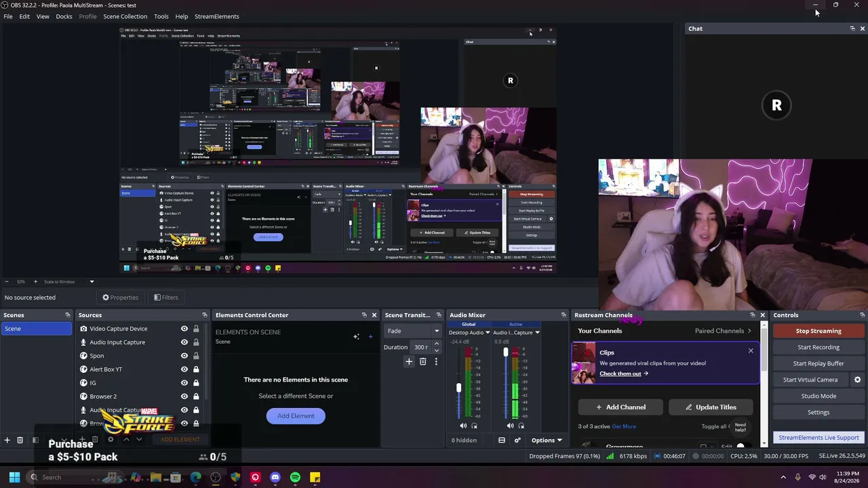Open preview scaling dropdown arrow
The width and height of the screenshot is (868, 488).
coord(92,282)
